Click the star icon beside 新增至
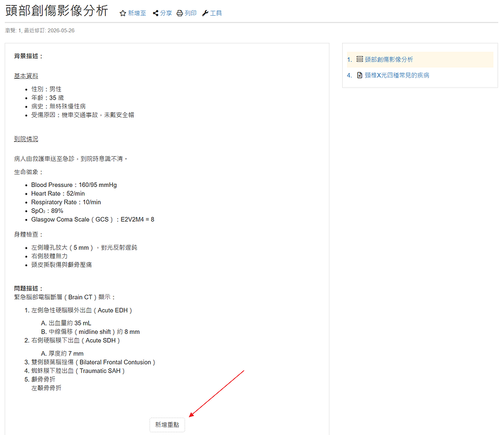Screen dimensions: 504x435 (x=122, y=13)
